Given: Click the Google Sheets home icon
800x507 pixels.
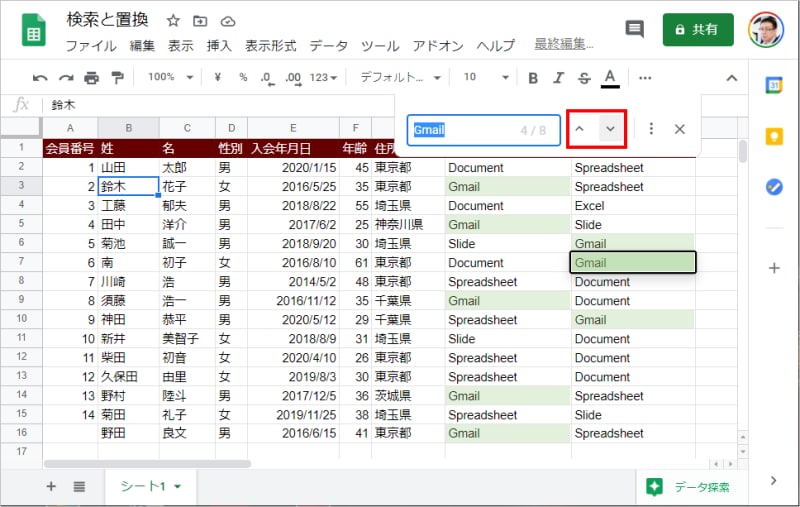Looking at the screenshot, I should click(x=34, y=31).
